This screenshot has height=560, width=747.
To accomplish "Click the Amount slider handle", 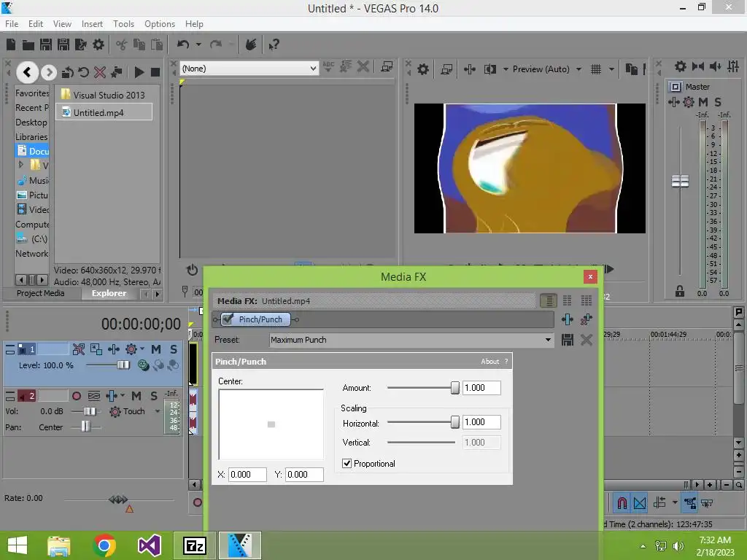I will 455,388.
